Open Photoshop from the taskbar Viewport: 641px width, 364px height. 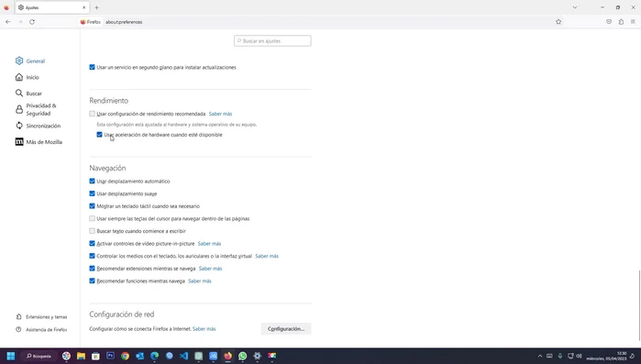point(110,356)
